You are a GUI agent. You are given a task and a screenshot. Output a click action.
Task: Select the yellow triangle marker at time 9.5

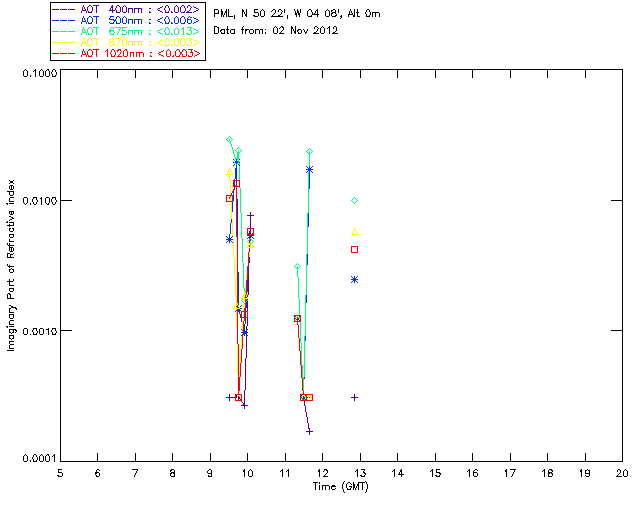coord(229,172)
